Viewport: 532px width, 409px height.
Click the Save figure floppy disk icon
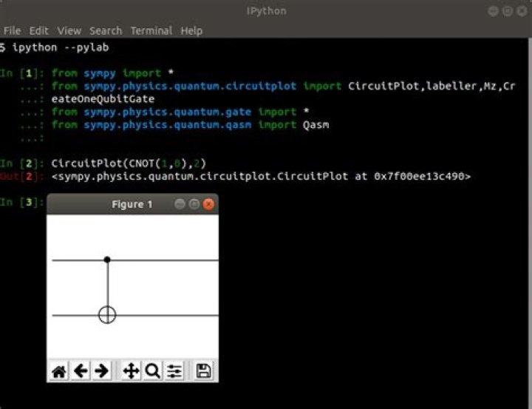(x=204, y=371)
